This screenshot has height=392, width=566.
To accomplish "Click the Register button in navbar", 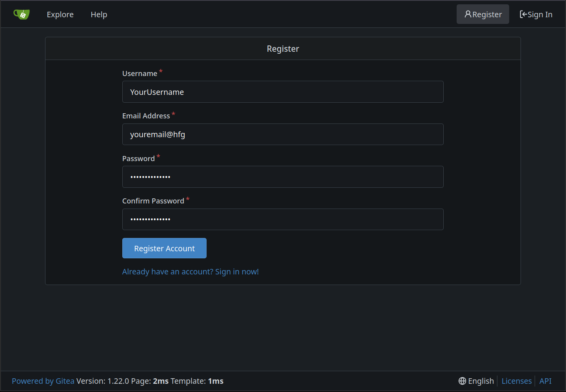I will (x=483, y=15).
